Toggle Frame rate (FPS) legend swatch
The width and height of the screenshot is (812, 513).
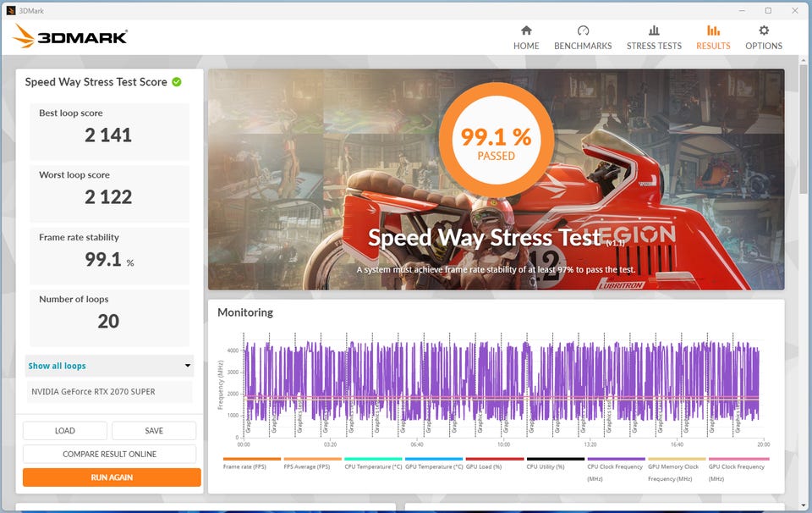tap(252, 459)
